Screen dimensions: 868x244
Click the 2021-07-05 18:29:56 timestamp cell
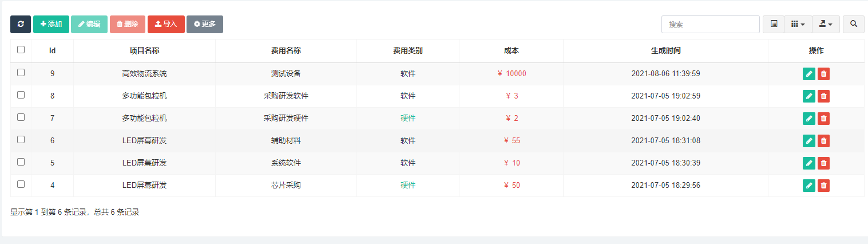pyautogui.click(x=665, y=185)
